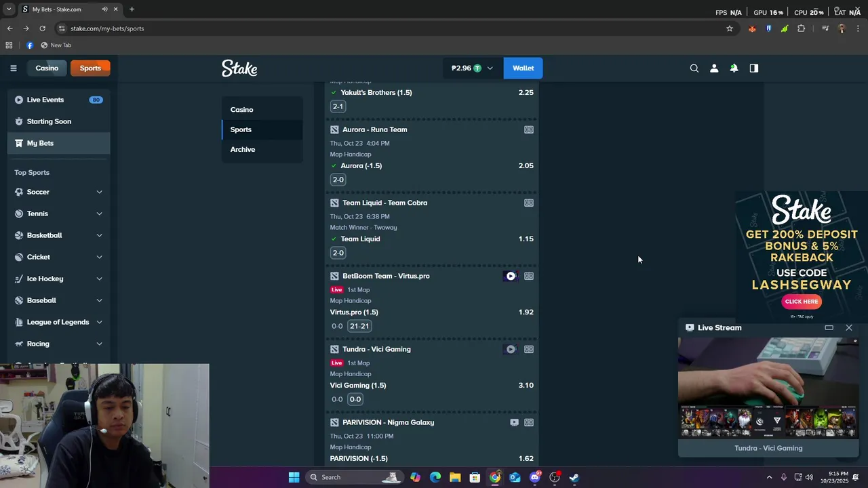Open Starting Soon in sidebar
The width and height of the screenshot is (868, 488).
pyautogui.click(x=58, y=121)
